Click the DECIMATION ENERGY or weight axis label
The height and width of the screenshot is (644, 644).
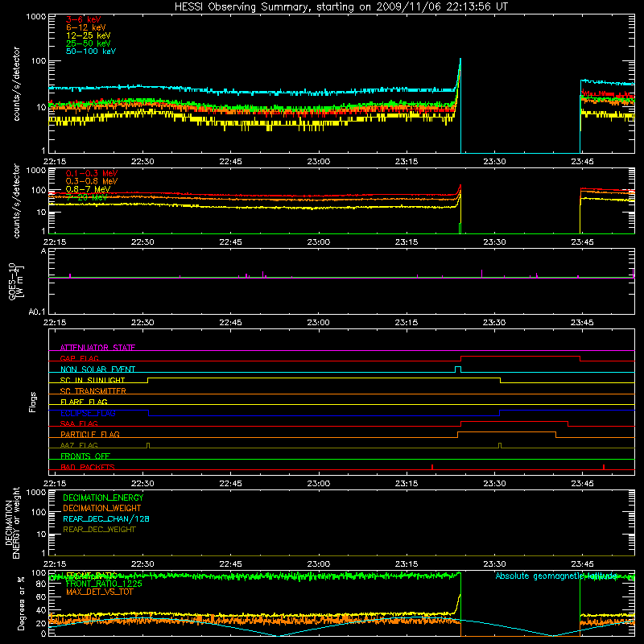(12, 522)
